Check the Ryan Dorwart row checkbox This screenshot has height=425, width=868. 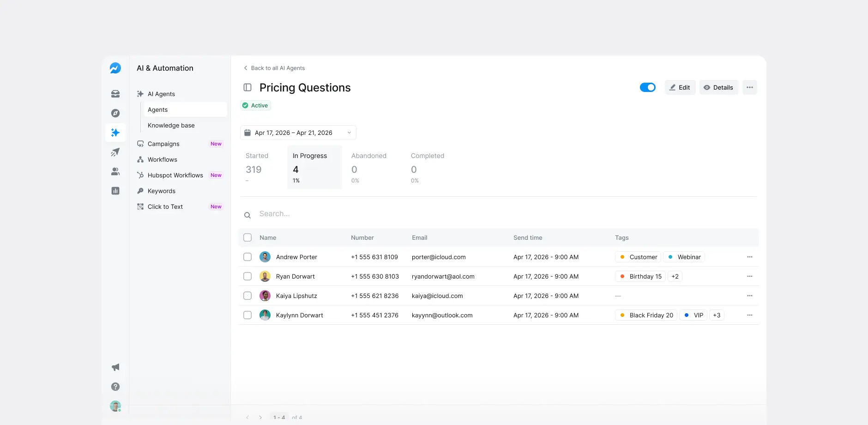coord(247,276)
